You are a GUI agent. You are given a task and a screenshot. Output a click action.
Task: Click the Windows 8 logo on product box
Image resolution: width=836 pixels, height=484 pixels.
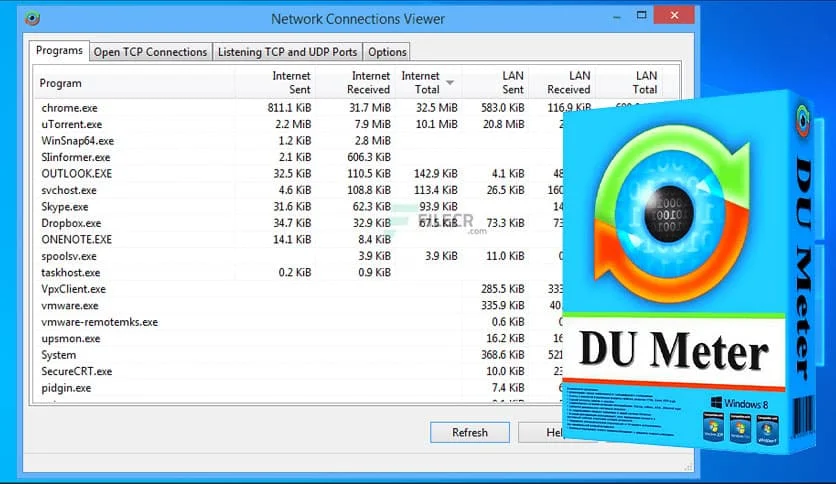[x=716, y=402]
